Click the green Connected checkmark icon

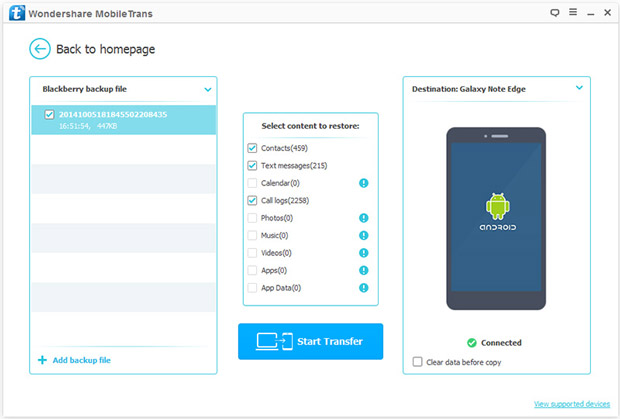point(472,343)
